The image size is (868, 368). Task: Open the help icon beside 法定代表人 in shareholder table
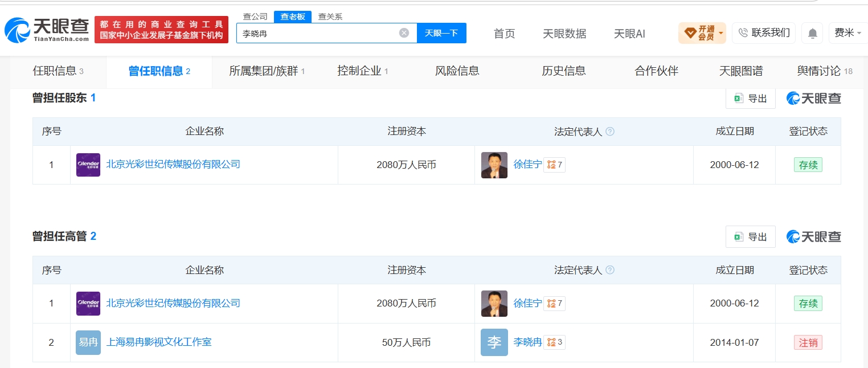point(610,132)
